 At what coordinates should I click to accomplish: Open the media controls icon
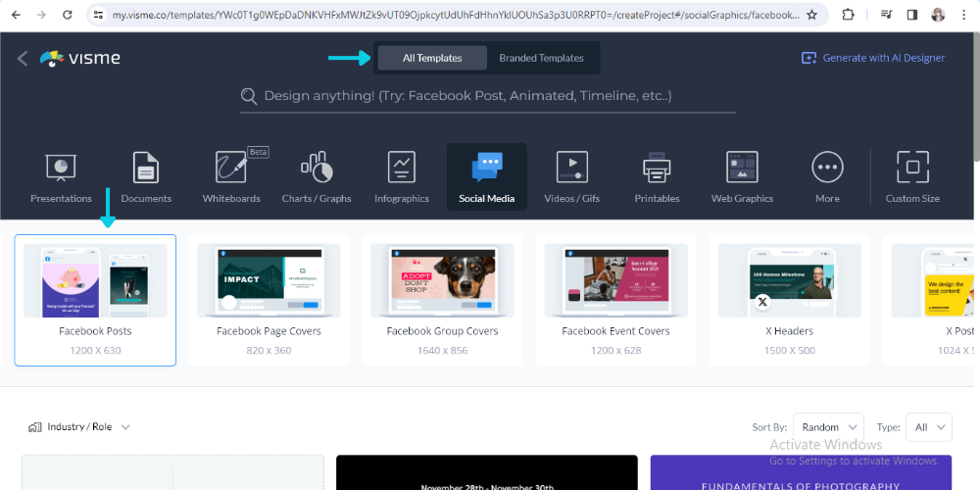coord(886,15)
